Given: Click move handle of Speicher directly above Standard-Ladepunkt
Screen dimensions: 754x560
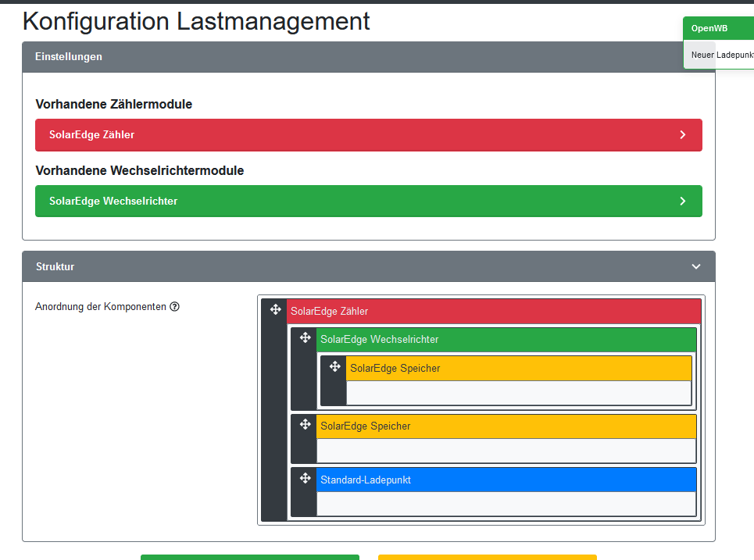Looking at the screenshot, I should click(305, 425).
